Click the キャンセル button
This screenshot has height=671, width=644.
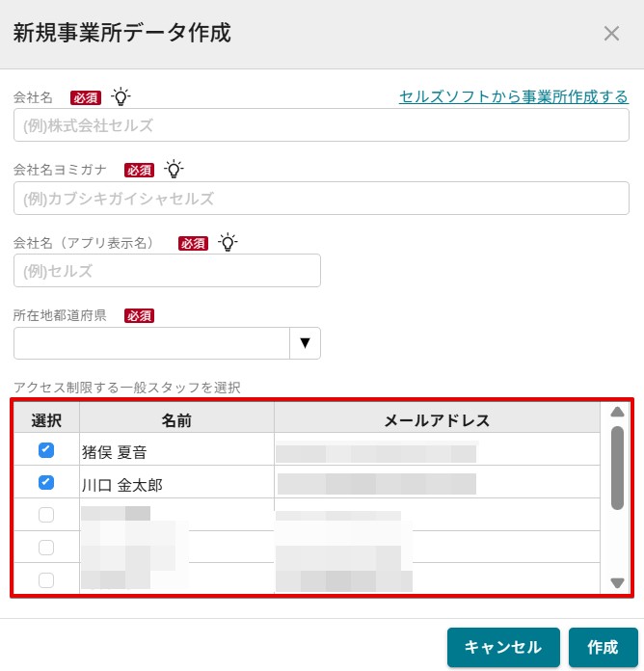coord(503,647)
